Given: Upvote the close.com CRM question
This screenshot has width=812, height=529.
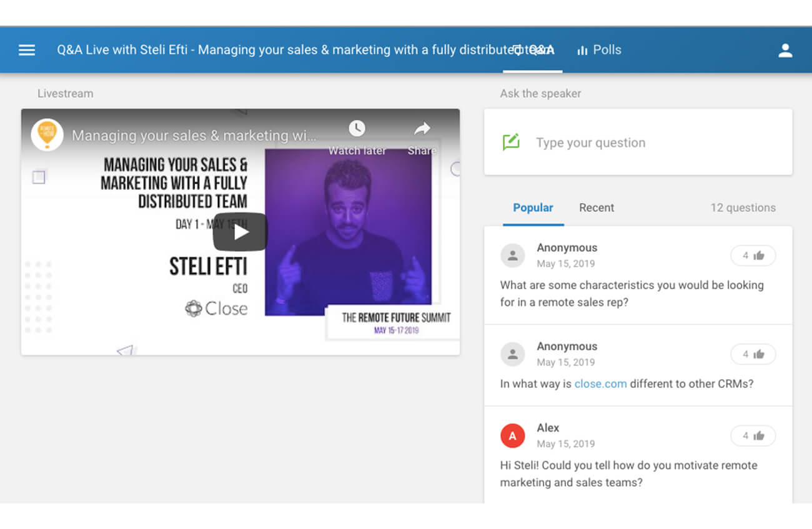Looking at the screenshot, I should click(753, 354).
